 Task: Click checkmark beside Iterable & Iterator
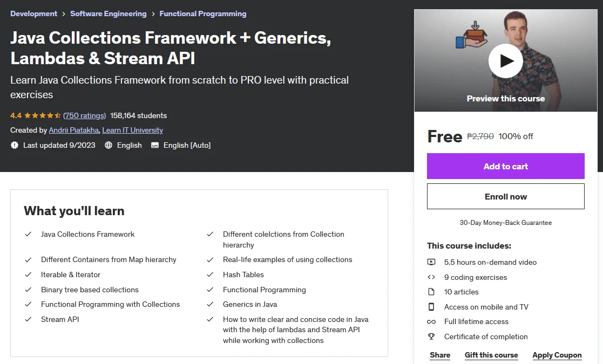pyautogui.click(x=28, y=274)
